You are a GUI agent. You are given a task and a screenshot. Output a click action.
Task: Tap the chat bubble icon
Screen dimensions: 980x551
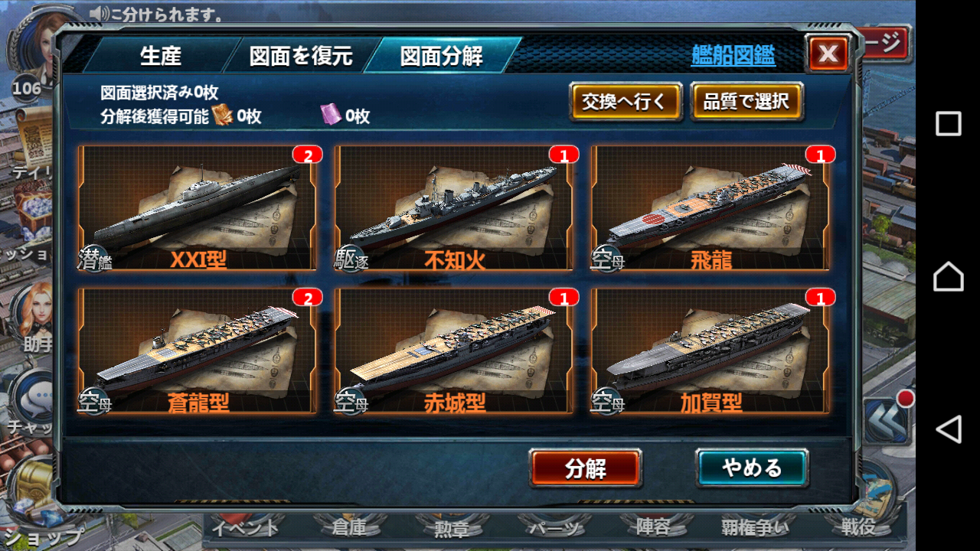pos(34,398)
